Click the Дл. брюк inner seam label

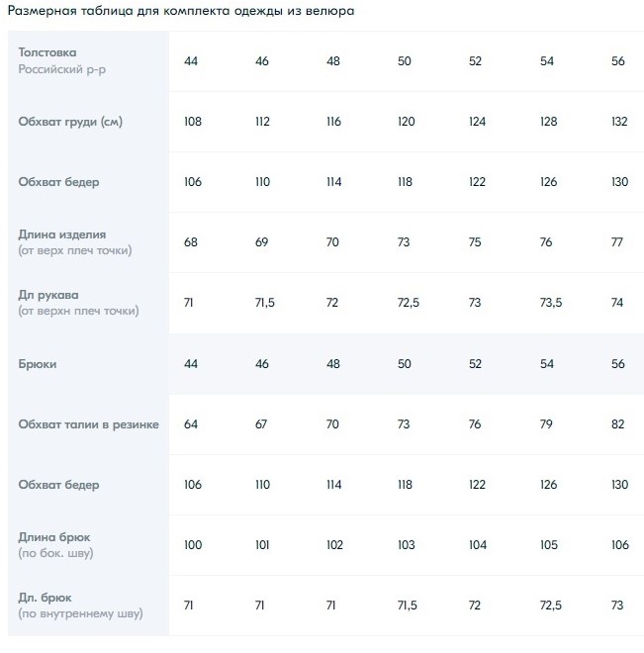coord(80,606)
